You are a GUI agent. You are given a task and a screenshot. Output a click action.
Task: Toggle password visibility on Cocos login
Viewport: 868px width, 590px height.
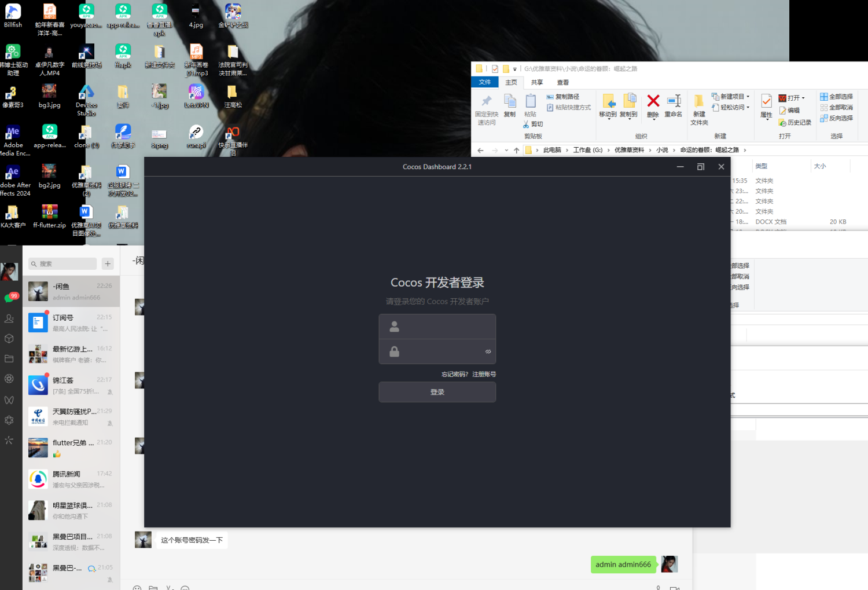[488, 351]
